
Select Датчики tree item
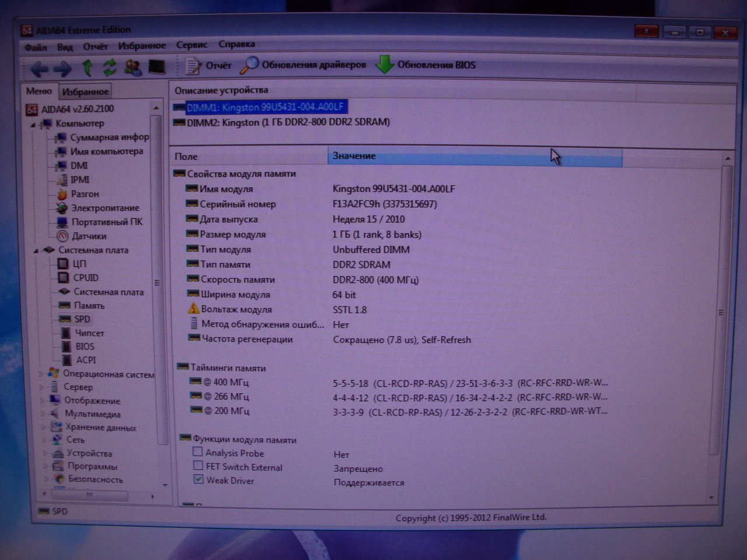click(x=82, y=236)
